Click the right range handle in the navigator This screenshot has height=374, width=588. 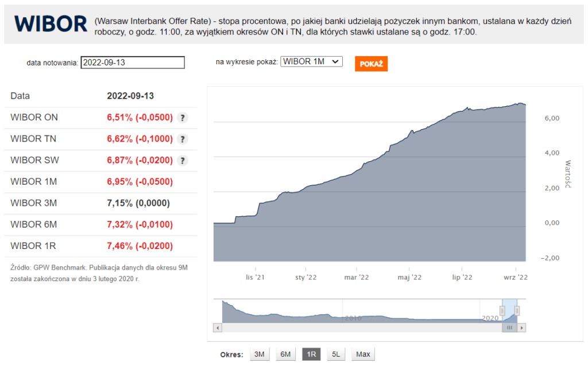517,310
